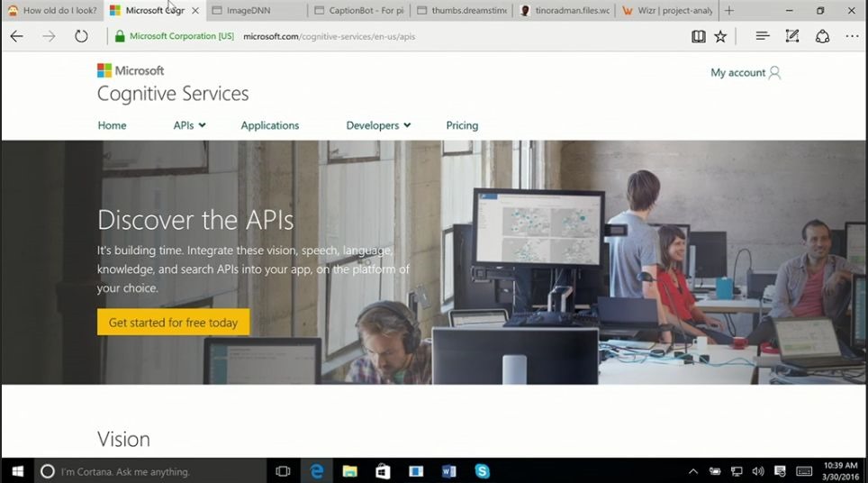Open File Explorer from taskbar

[x=349, y=471]
